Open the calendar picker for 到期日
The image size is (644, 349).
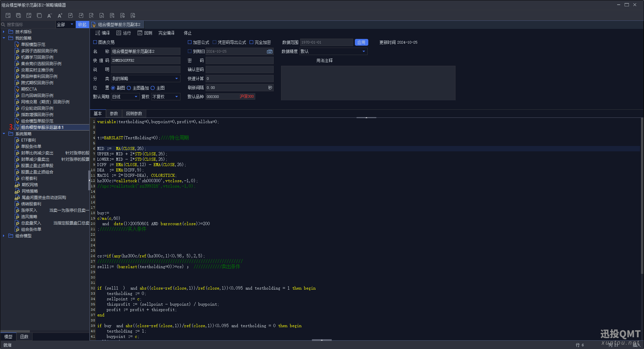click(x=270, y=51)
